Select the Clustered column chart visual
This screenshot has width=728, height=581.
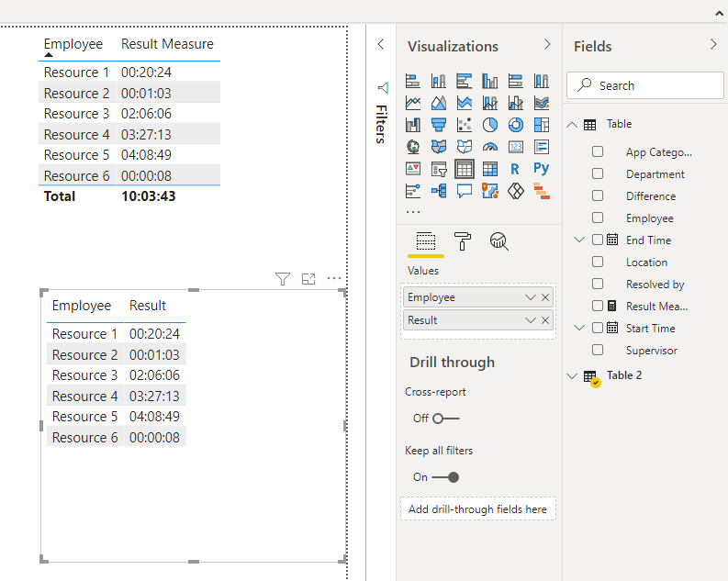coord(490,81)
